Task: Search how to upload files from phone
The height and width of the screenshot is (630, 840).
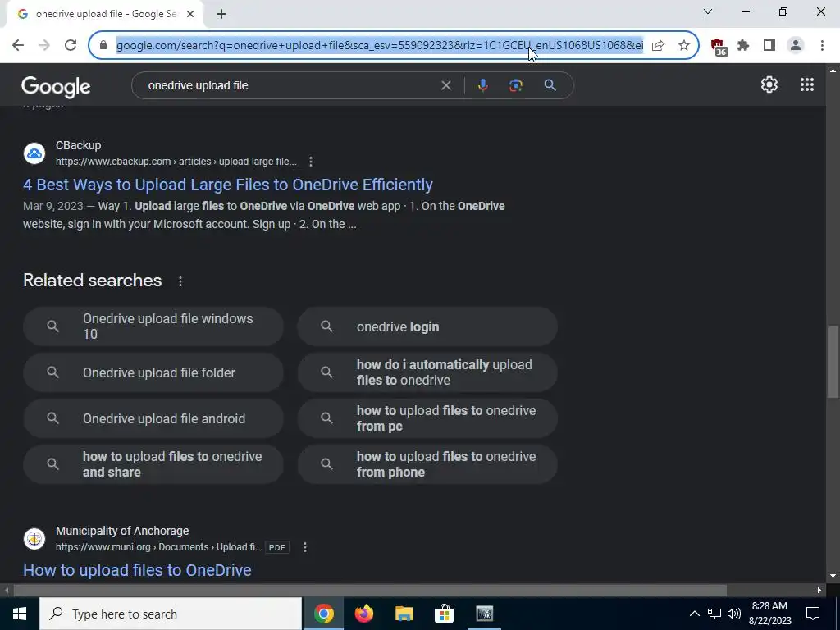Action: coord(427,464)
